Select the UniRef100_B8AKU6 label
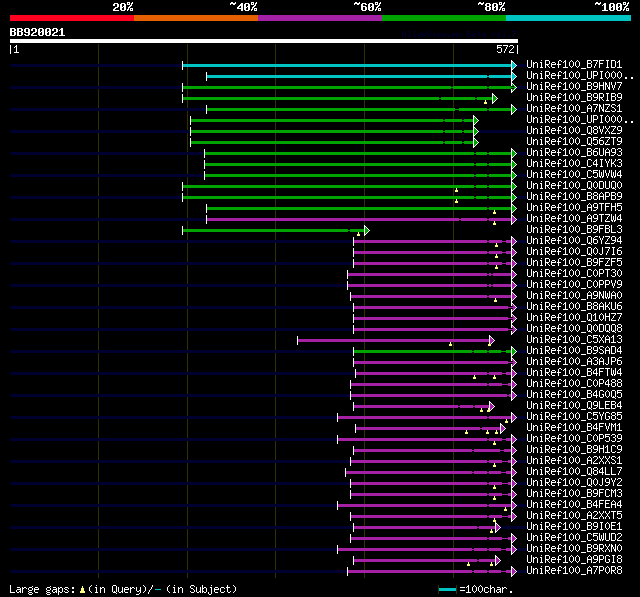Image resolution: width=640 pixels, height=597 pixels. point(574,307)
